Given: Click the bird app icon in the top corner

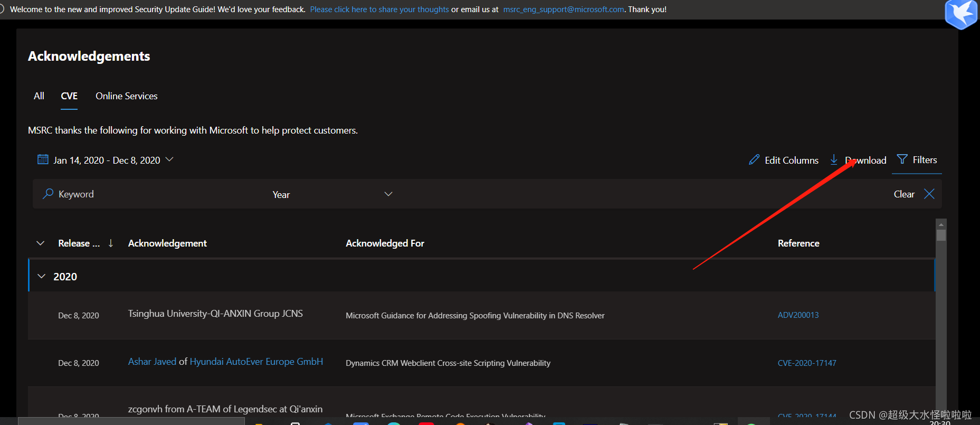Looking at the screenshot, I should pos(962,14).
